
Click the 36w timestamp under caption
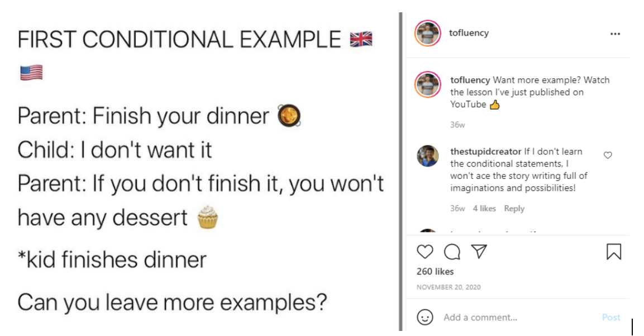[x=457, y=125]
